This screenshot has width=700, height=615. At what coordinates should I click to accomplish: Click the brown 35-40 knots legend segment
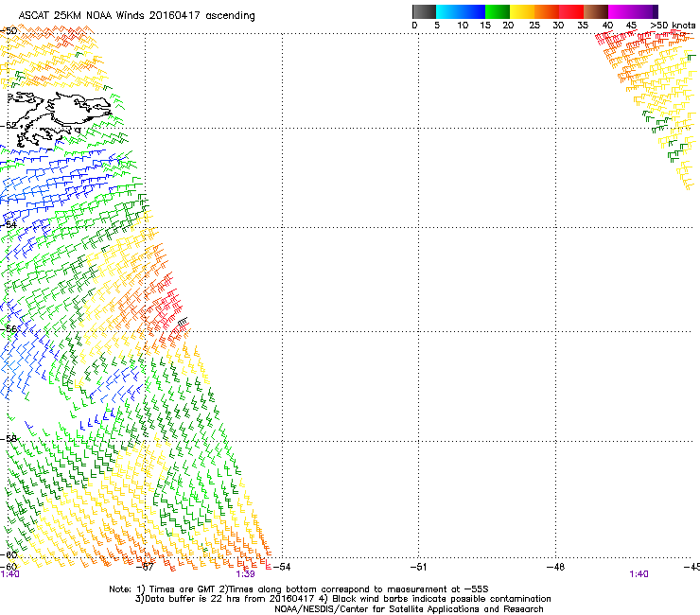(x=596, y=11)
